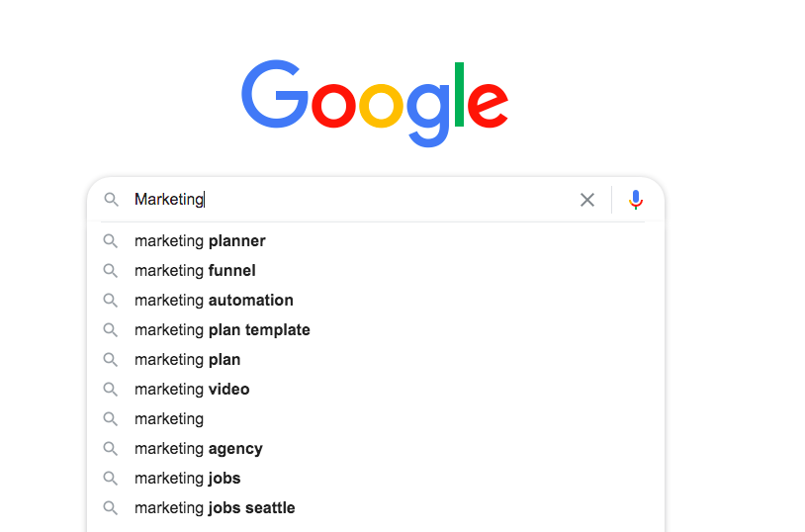Pick the plain marketing suggestion

[x=376, y=419]
